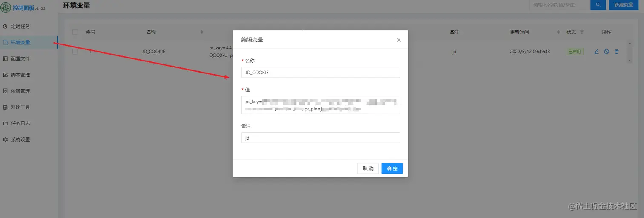This screenshot has height=218, width=644.
Task: Click the 值 textarea with pt_key
Action: [321, 105]
